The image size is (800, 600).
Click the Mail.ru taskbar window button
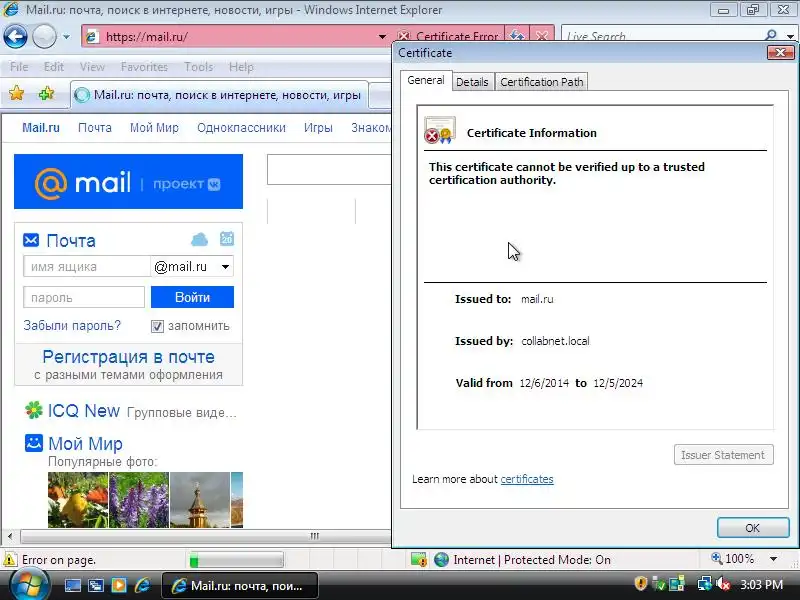240,585
